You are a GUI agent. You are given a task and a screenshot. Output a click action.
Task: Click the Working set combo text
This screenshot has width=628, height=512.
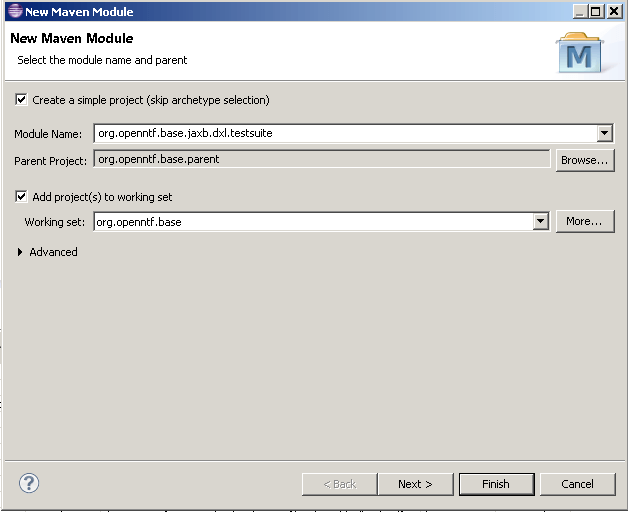(x=312, y=221)
